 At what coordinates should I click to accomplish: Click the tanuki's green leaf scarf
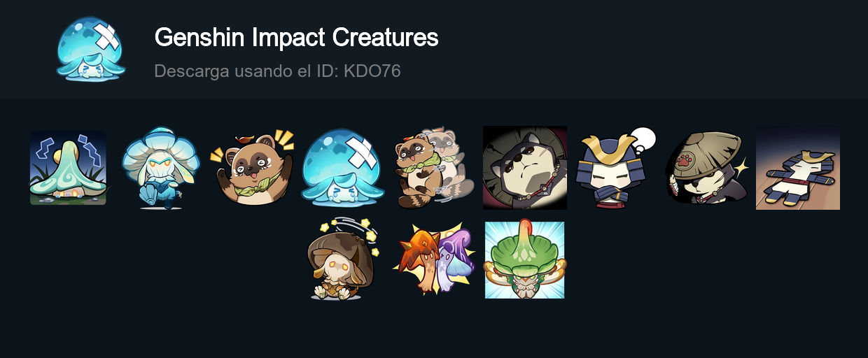[x=250, y=189]
